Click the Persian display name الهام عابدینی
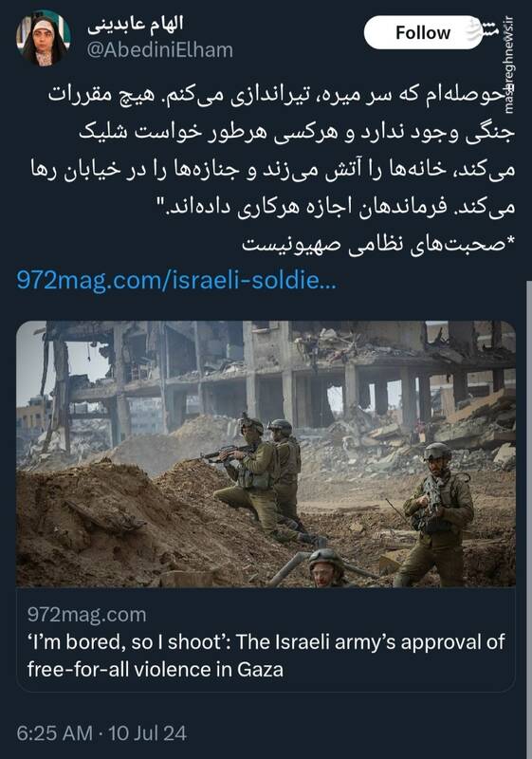Screen dimensions: 532x759 click(x=136, y=24)
